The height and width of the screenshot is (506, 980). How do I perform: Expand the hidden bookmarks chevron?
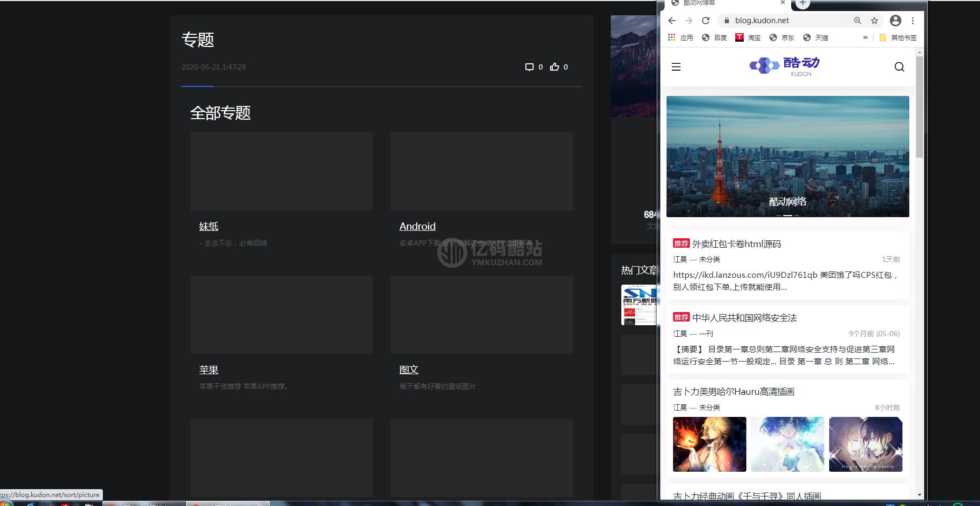[865, 37]
